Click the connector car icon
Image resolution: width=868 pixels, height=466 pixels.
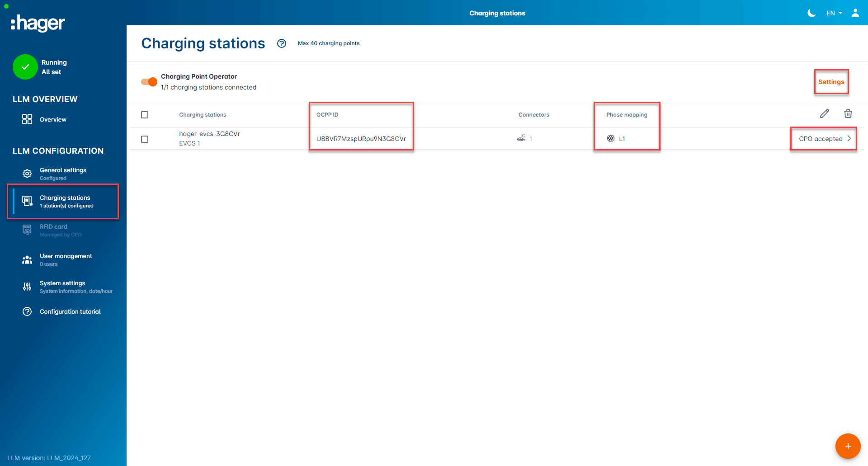(x=521, y=138)
